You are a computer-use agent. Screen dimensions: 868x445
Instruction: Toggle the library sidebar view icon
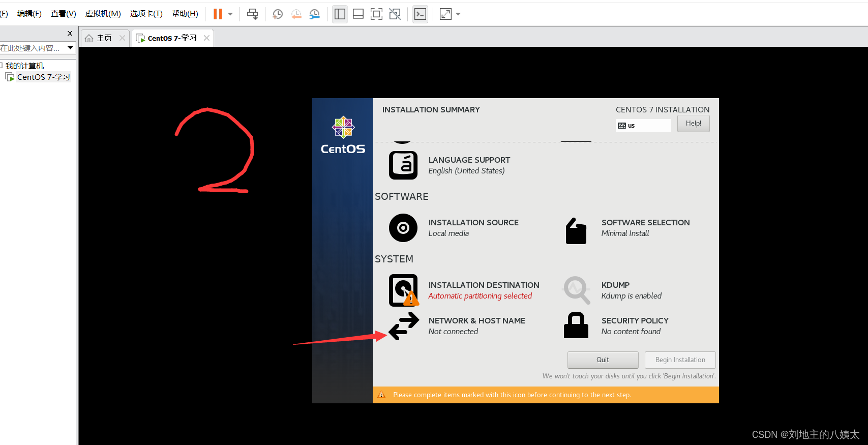coord(340,14)
